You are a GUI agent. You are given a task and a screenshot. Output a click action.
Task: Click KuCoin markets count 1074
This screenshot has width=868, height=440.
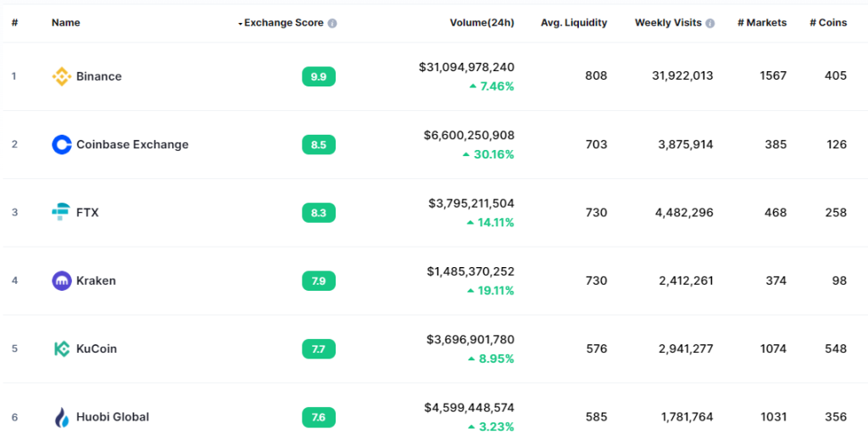tap(773, 348)
